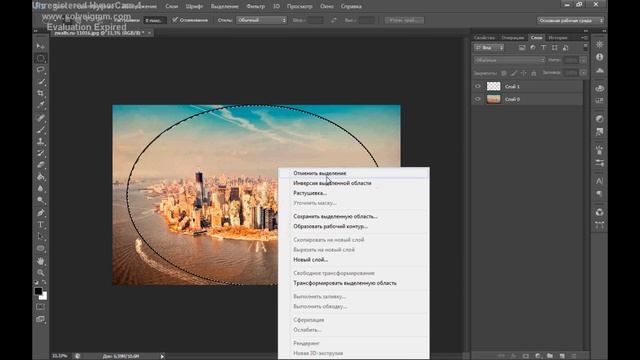Select the Magic Wand tool
This screenshot has width=640, height=360.
(40, 82)
